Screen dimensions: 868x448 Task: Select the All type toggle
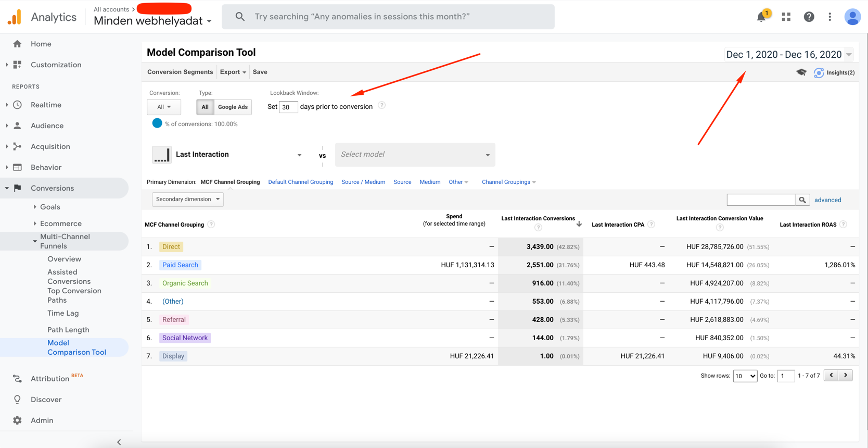[205, 107]
